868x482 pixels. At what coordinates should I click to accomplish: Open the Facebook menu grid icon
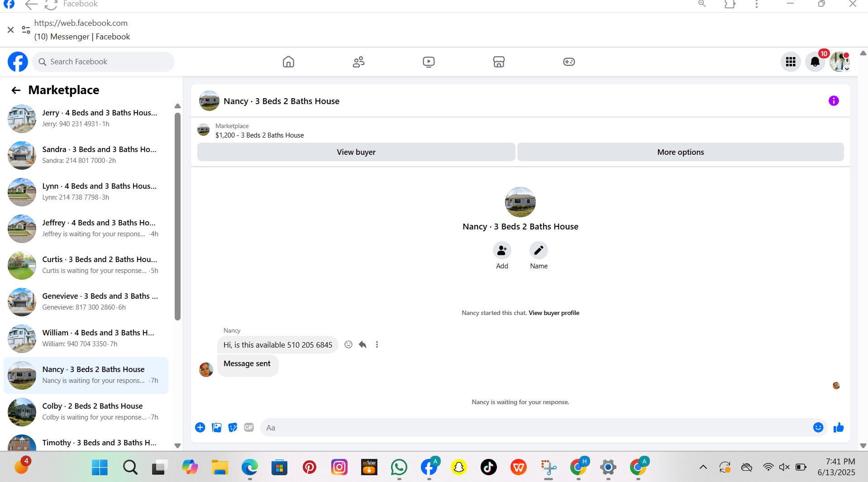[791, 62]
